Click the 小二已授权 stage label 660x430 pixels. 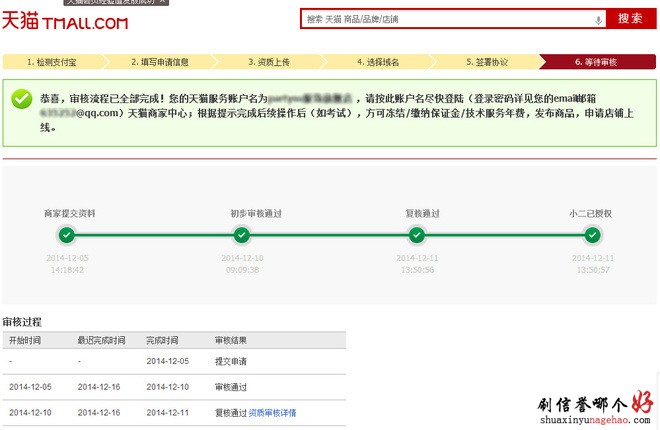[591, 213]
